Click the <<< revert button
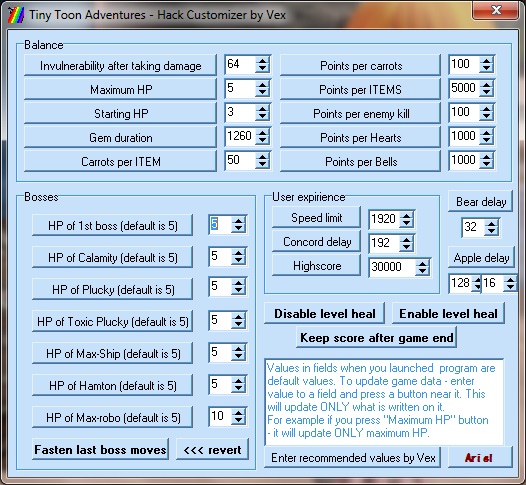This screenshot has width=526, height=485. (x=212, y=449)
